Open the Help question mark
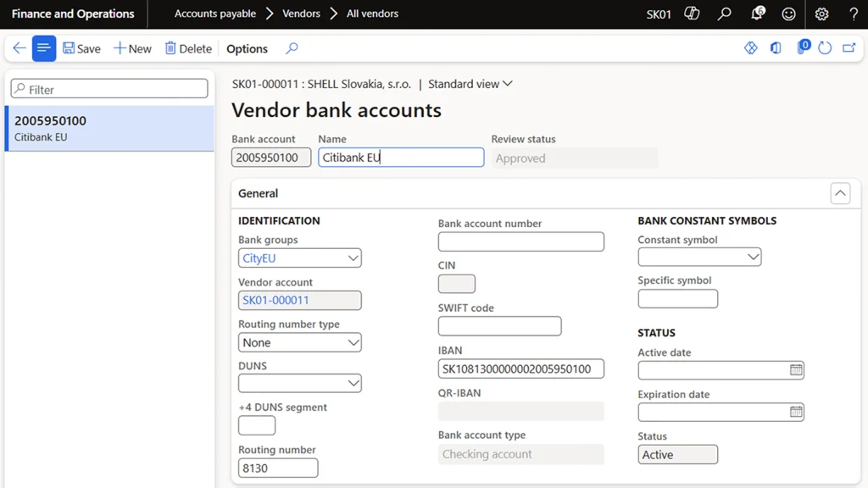868x488 pixels. 854,14
